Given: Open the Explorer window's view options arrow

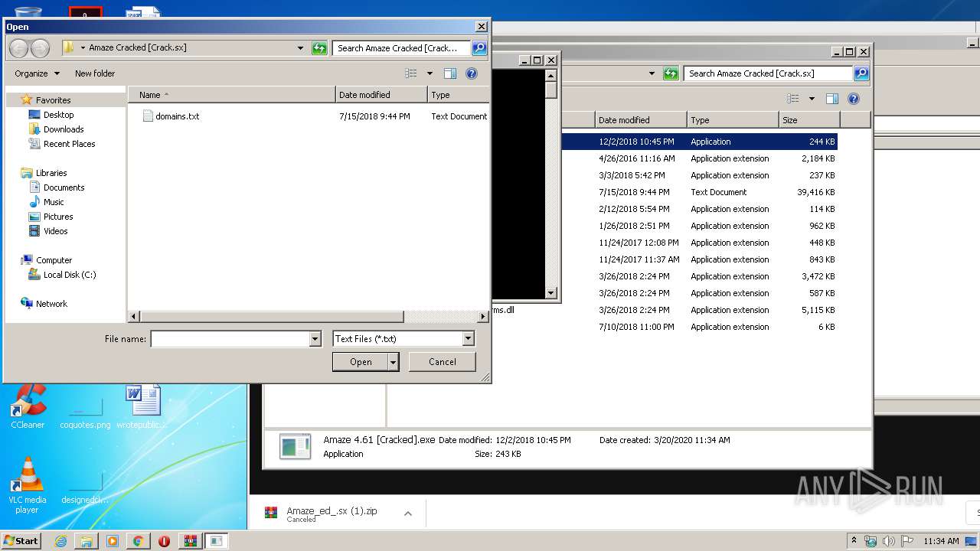Looking at the screenshot, I should coord(812,99).
